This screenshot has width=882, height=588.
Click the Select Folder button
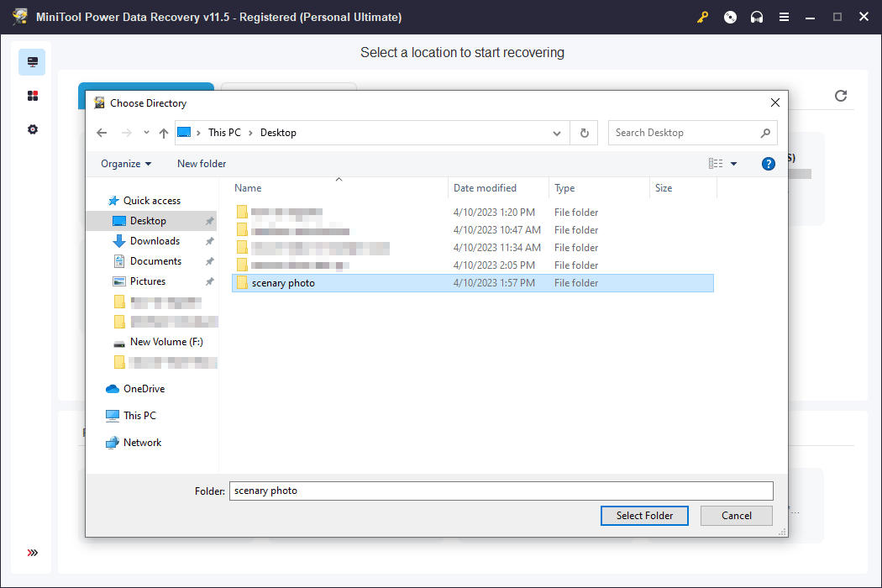644,515
